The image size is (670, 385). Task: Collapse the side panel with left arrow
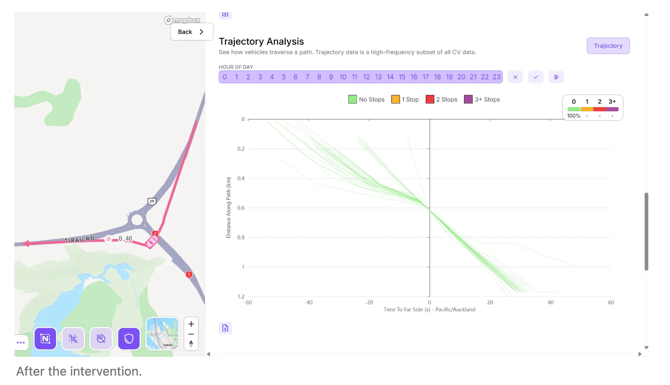tap(209, 354)
